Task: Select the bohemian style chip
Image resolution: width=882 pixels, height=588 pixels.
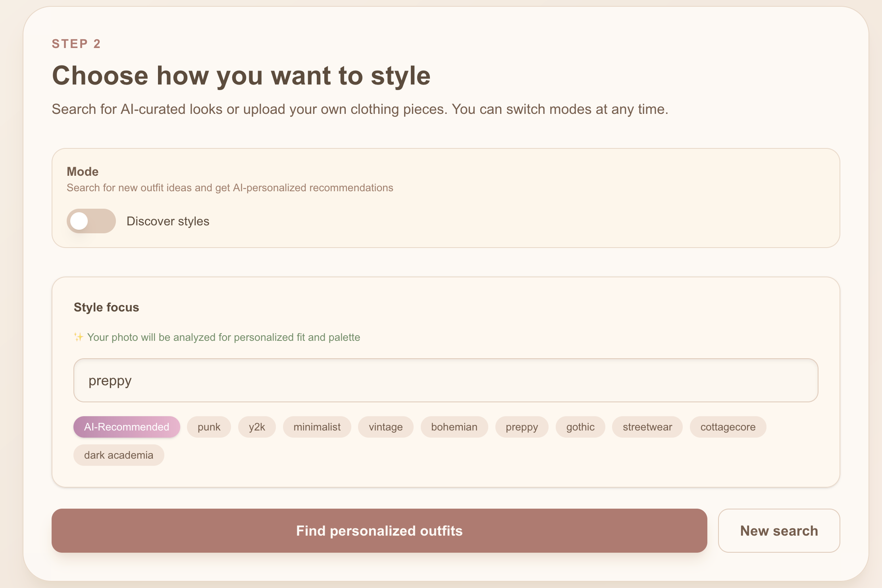Action: coord(454,427)
